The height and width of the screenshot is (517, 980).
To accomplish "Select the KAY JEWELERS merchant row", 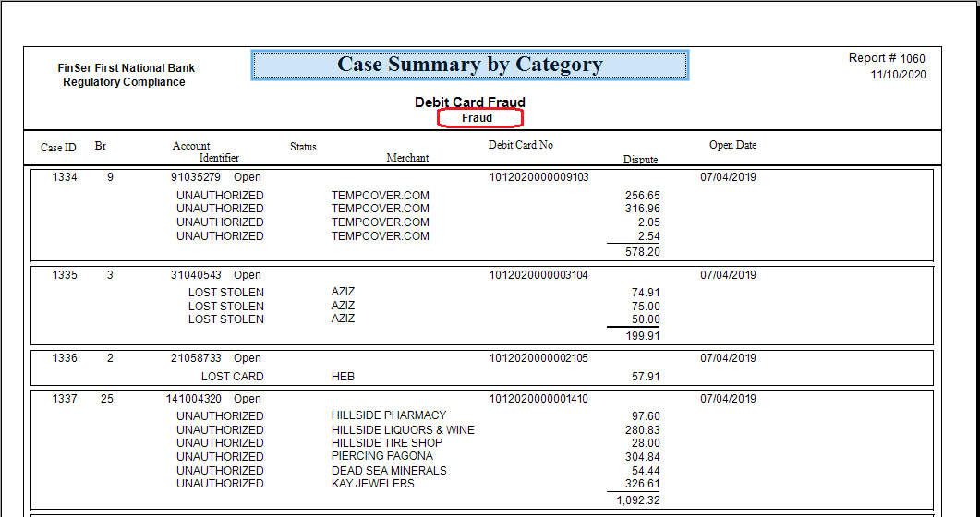I will (x=372, y=484).
